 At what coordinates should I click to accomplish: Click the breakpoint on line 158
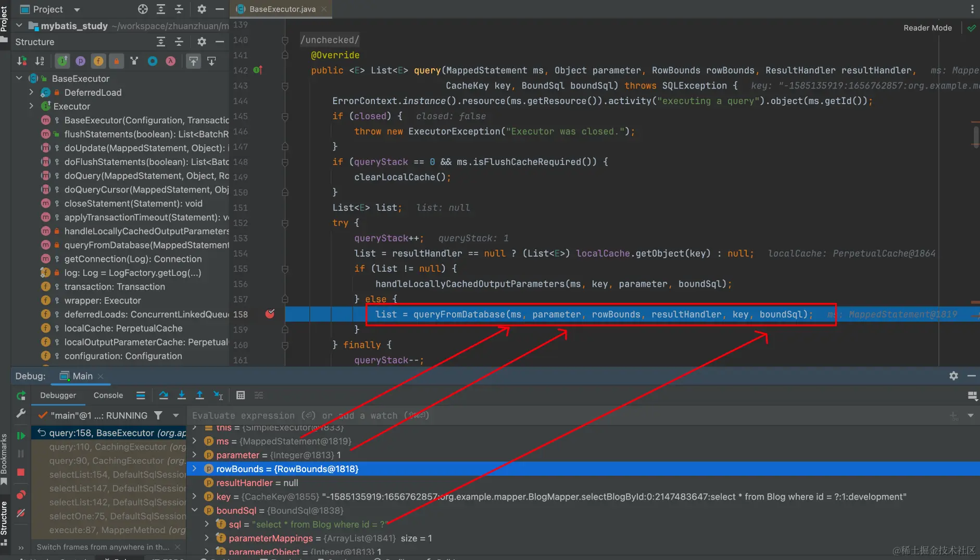270,314
